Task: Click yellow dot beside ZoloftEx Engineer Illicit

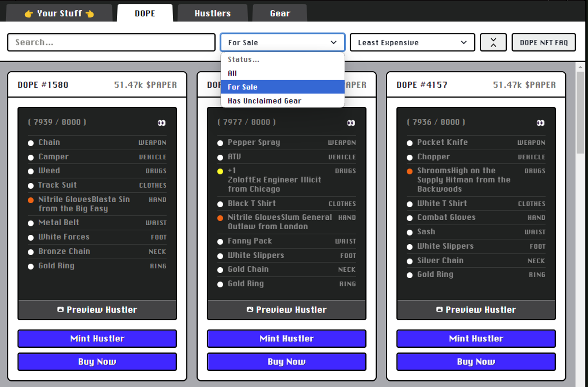Action: (x=220, y=172)
